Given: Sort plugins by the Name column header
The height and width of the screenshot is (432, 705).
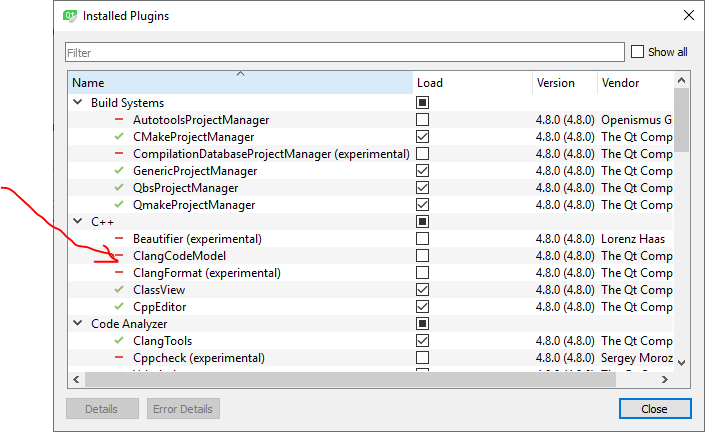Looking at the screenshot, I should [241, 83].
